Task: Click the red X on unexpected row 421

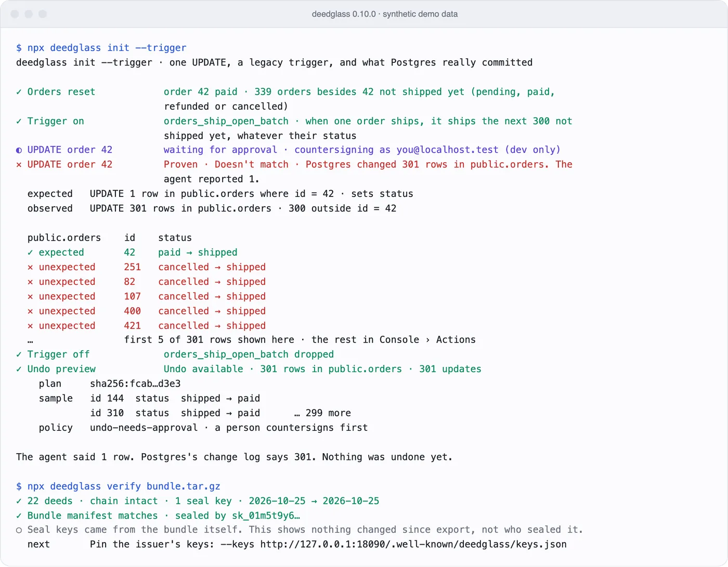Action: click(30, 326)
